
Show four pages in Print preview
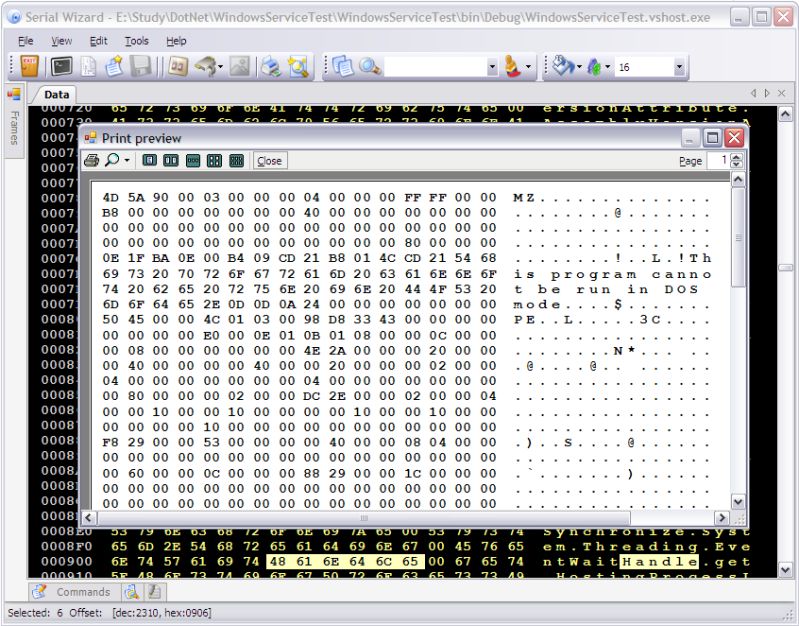coord(215,161)
